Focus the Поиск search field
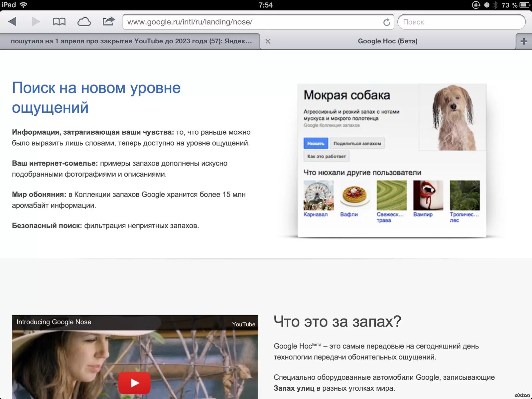Screen dimensions: 532x399 [x=461, y=22]
